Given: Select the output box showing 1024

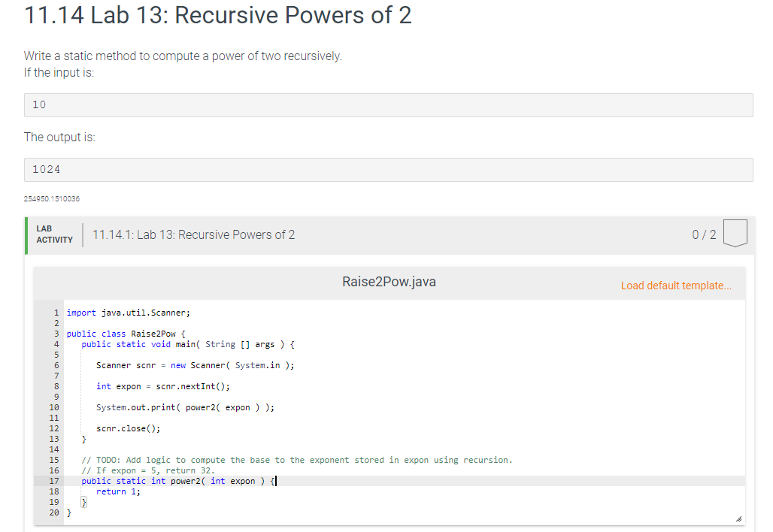Looking at the screenshot, I should click(388, 169).
